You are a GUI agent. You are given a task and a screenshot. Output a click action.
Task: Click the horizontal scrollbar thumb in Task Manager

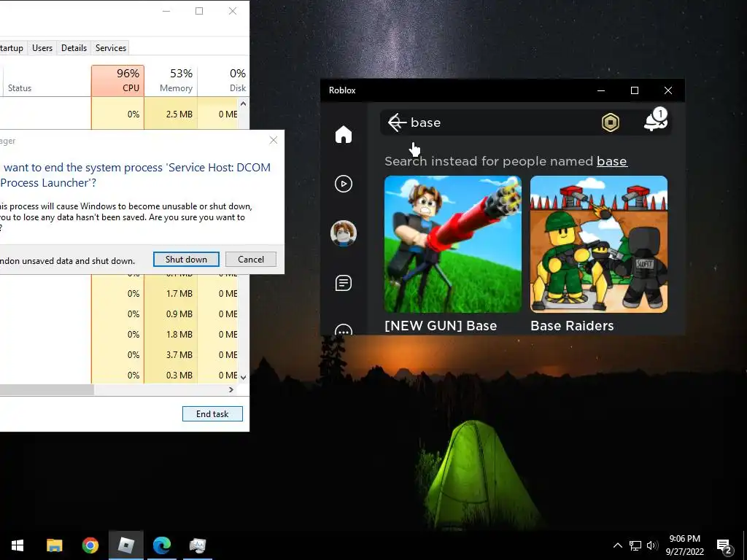tap(47, 389)
